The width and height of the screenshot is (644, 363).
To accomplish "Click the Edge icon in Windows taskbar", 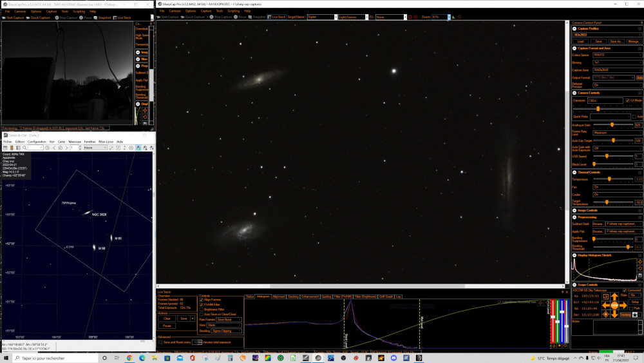I will click(x=142, y=358).
